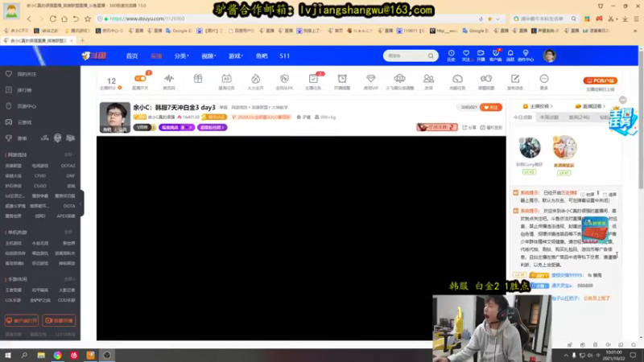Click the 我要开播 sidebar button
The width and height of the screenshot is (644, 362).
(x=59, y=320)
